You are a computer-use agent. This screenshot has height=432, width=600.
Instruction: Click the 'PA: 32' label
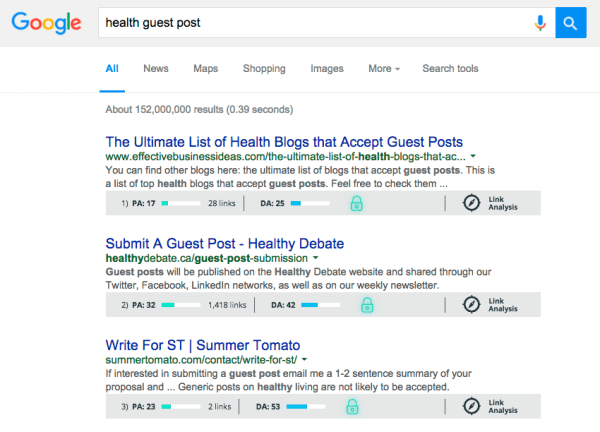pos(143,305)
